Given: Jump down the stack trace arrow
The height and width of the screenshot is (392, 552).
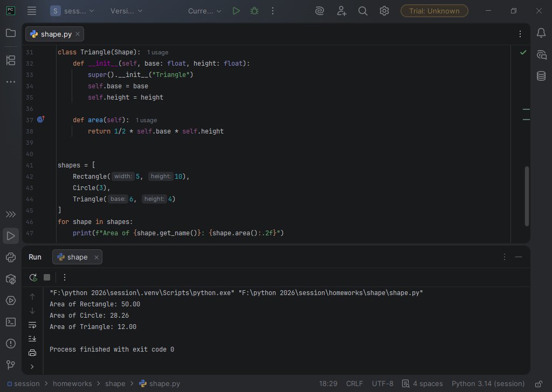Looking at the screenshot, I should click(x=32, y=311).
